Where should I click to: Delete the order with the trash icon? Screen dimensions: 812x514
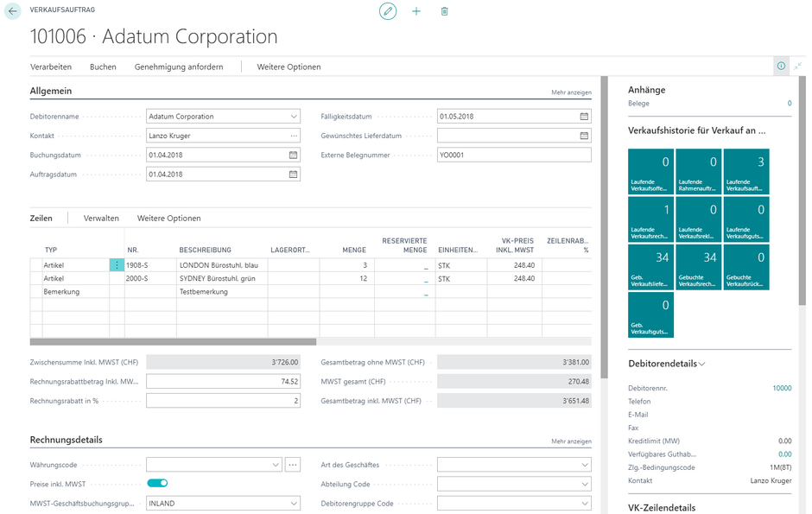pyautogui.click(x=444, y=11)
